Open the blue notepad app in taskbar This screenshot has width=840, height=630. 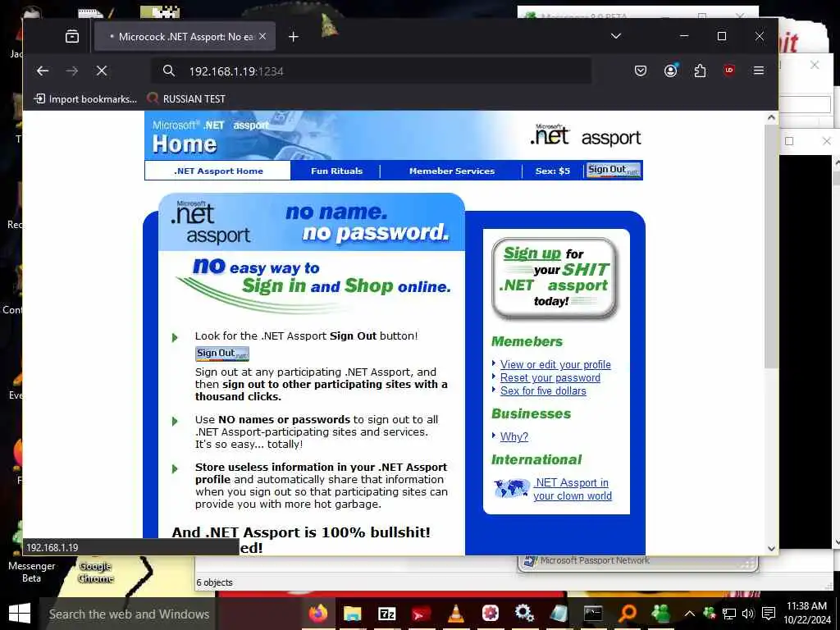[x=558, y=613]
